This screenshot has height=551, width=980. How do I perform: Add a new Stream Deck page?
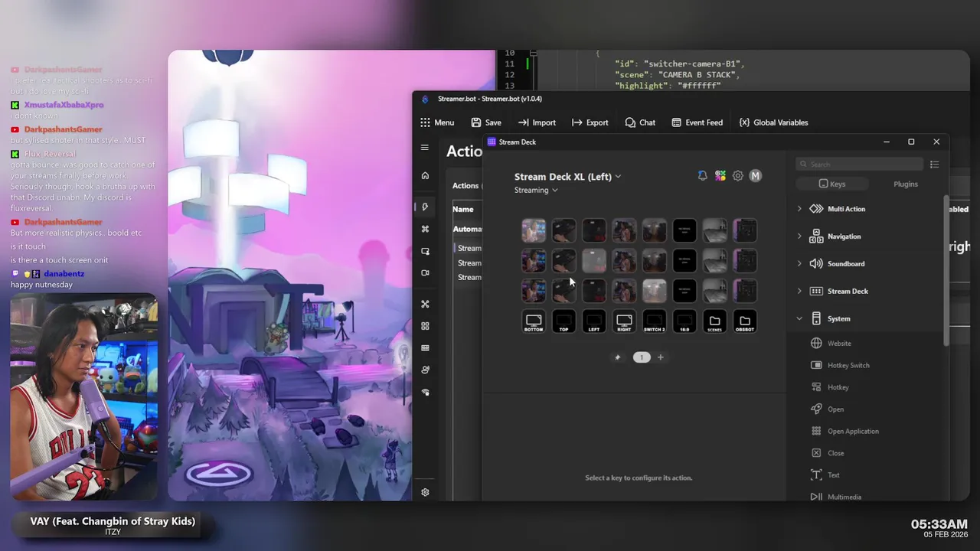661,357
